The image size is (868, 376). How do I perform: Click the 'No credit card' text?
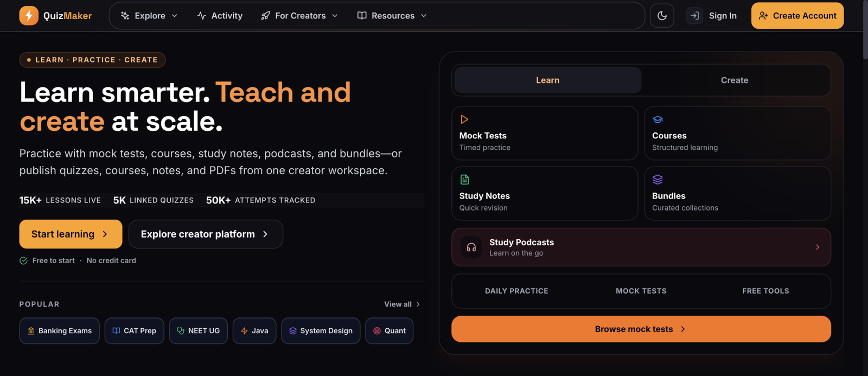[x=111, y=260]
